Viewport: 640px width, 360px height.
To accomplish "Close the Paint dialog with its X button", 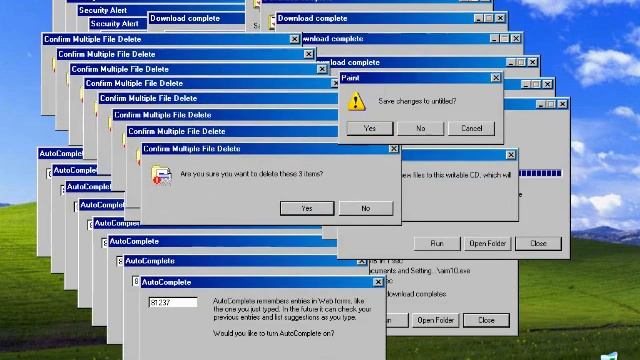I will 496,78.
